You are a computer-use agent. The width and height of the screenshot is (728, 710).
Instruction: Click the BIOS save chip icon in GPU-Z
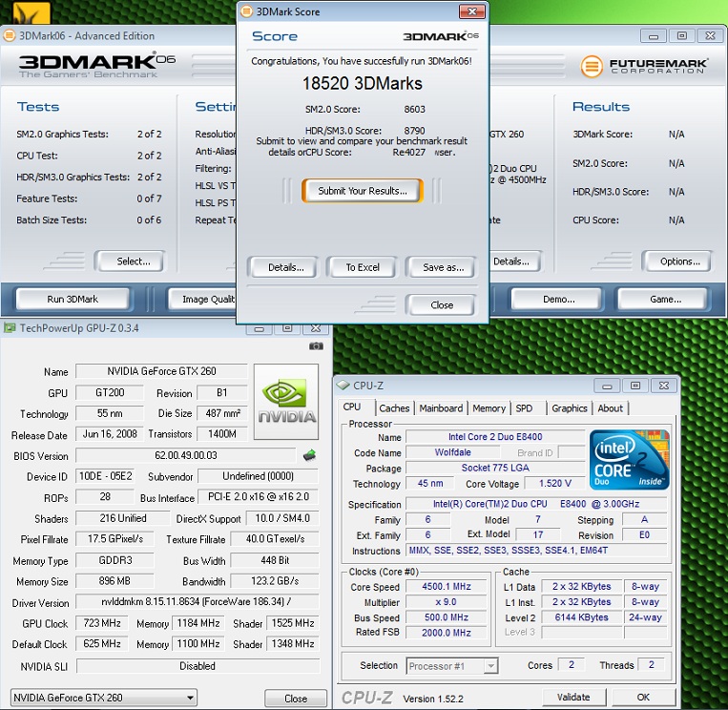(309, 455)
